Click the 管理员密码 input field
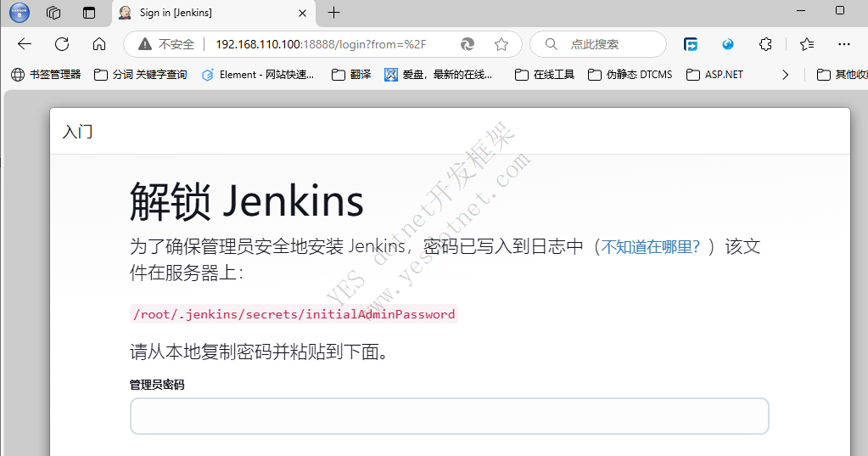This screenshot has height=456, width=868. coord(450,415)
